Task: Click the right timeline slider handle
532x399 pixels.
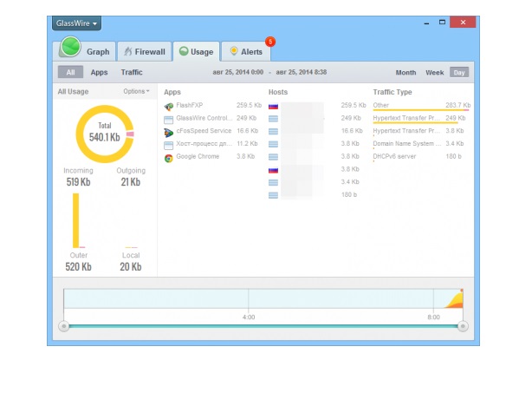Action: point(463,326)
